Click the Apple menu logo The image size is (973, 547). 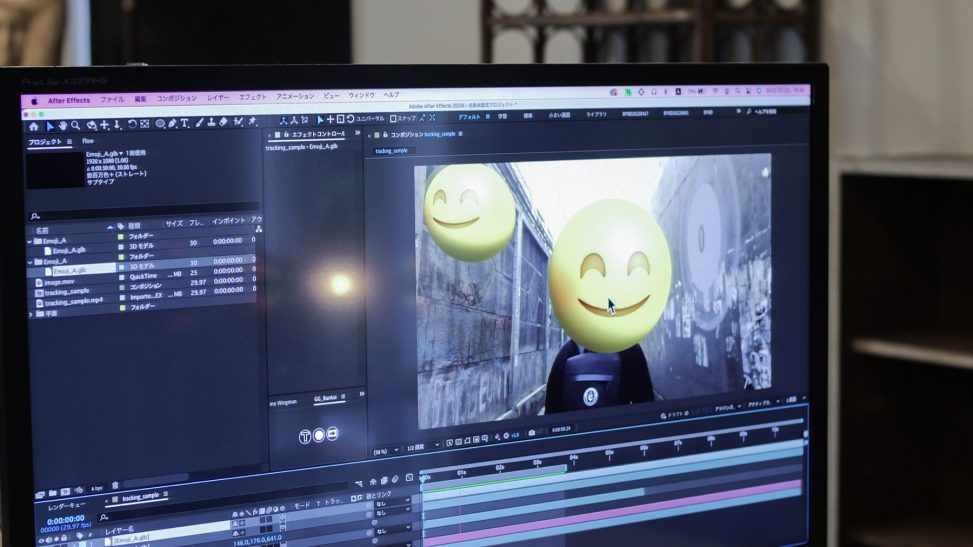click(35, 101)
